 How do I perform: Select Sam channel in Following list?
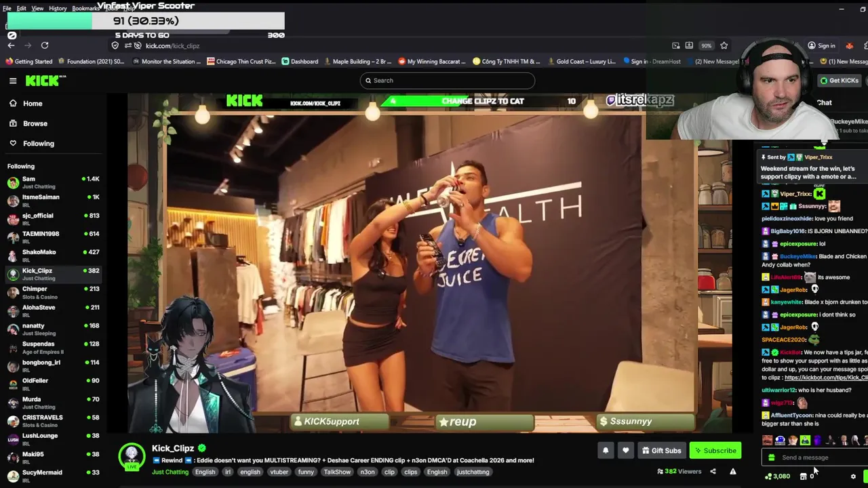(53, 182)
